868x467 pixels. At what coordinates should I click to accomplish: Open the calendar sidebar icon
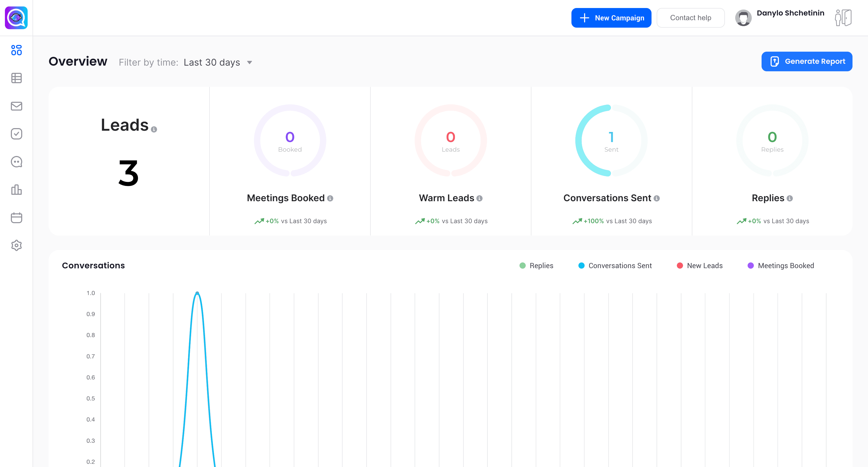pyautogui.click(x=16, y=218)
